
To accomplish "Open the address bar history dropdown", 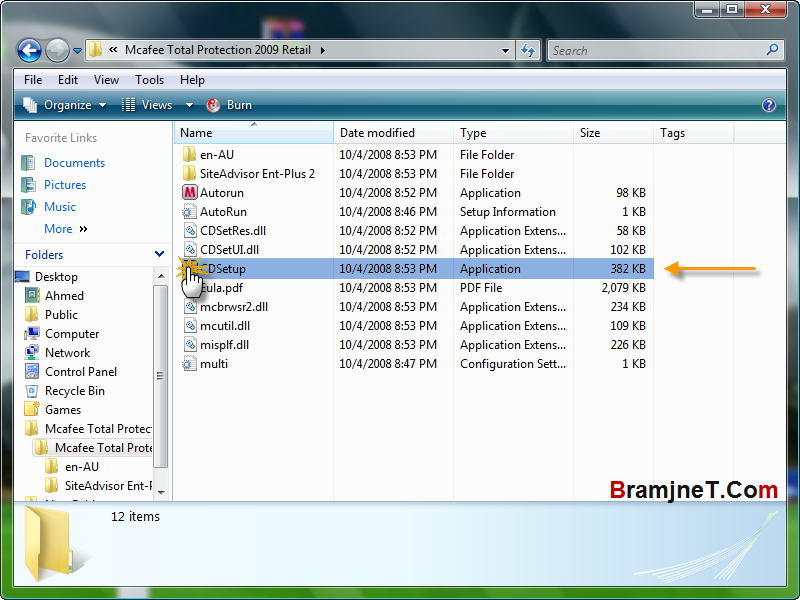I will click(505, 51).
